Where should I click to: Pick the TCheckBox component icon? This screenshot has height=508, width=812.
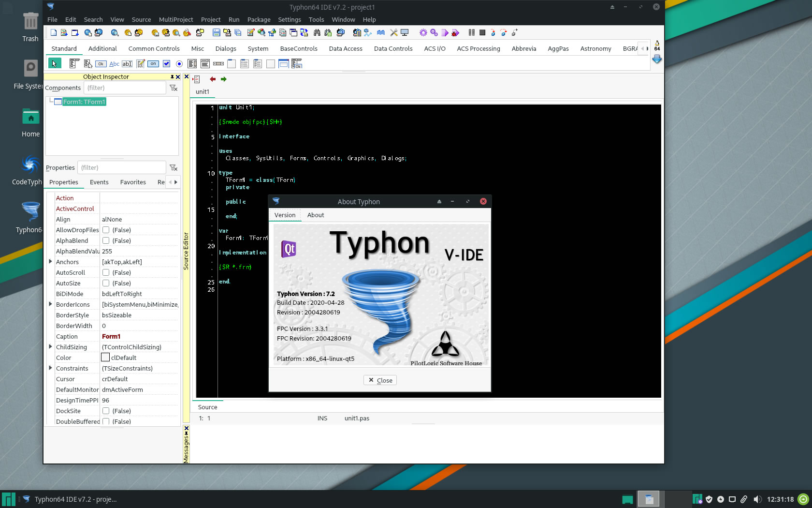pyautogui.click(x=166, y=63)
